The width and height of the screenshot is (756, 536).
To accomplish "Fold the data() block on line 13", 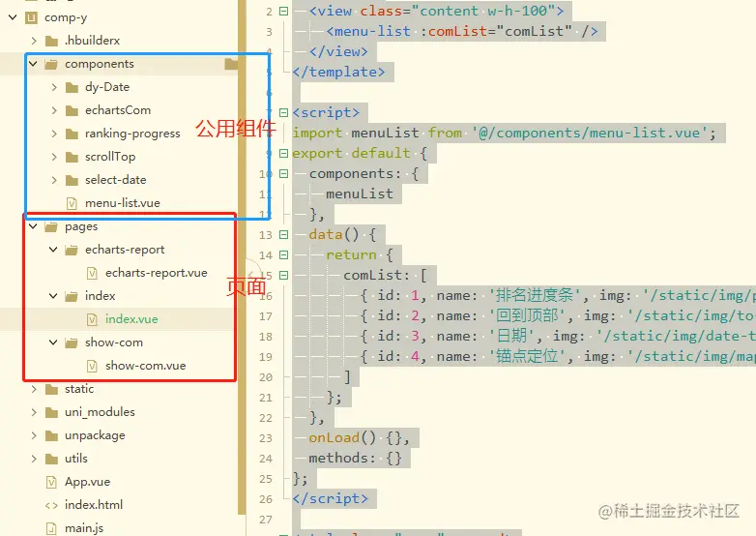I will 284,234.
